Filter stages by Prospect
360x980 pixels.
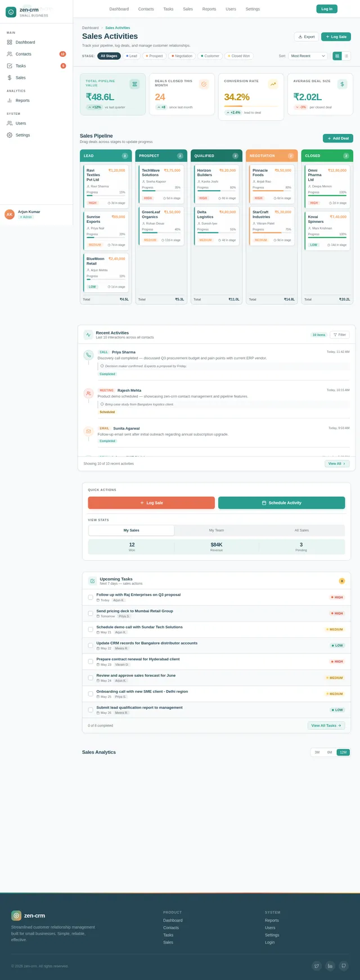[154, 56]
